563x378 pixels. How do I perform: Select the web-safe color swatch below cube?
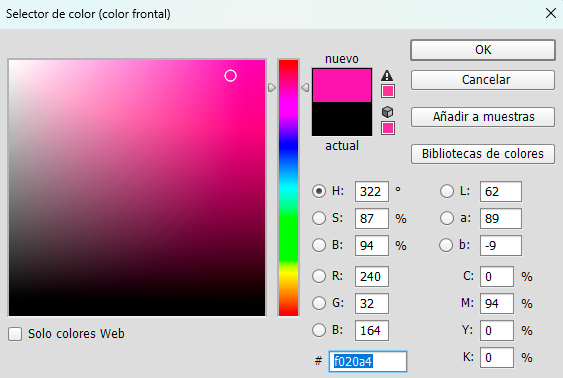click(x=388, y=128)
